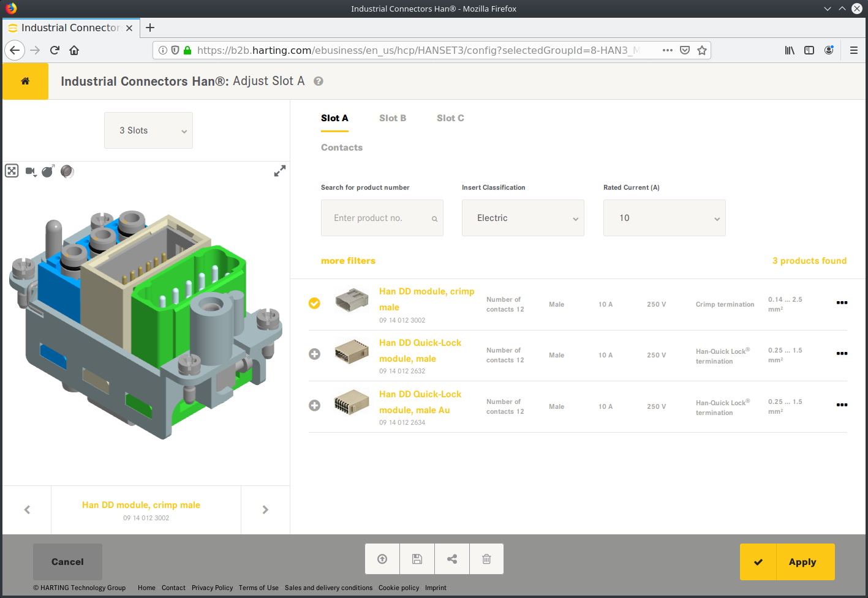Image resolution: width=868 pixels, height=598 pixels.
Task: Save configuration with the floppy disk icon
Action: click(417, 559)
